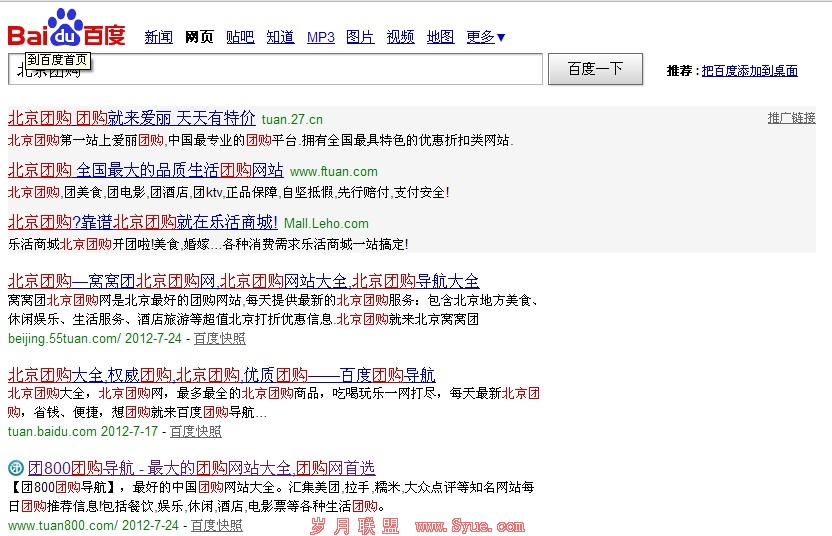Click the www.ftuan.com URL
Screen dimensions: 832x536
(x=334, y=171)
